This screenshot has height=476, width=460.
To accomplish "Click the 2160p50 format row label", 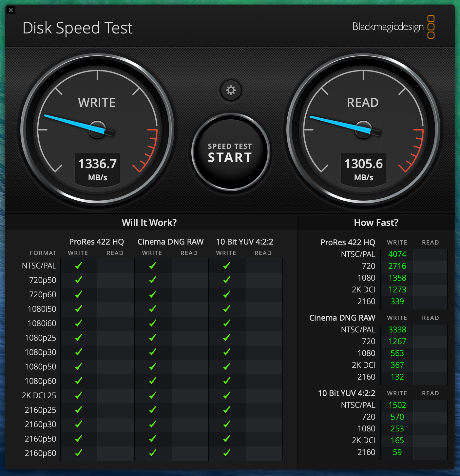I will (x=41, y=439).
